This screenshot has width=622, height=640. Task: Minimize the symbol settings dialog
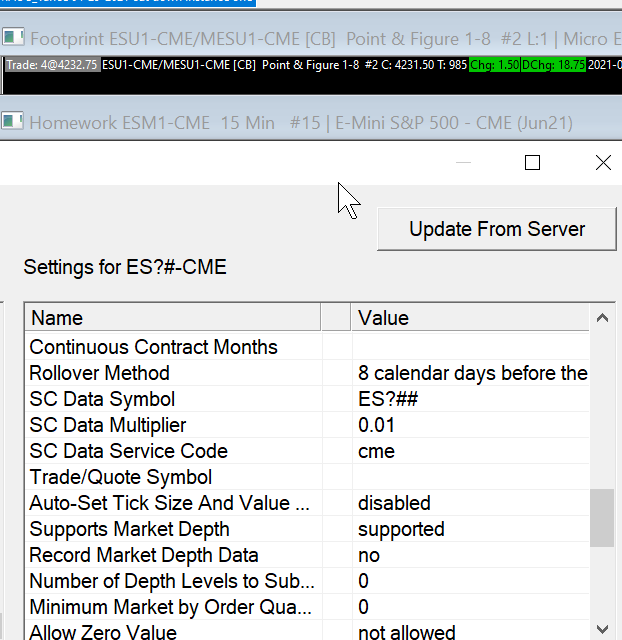tap(463, 162)
